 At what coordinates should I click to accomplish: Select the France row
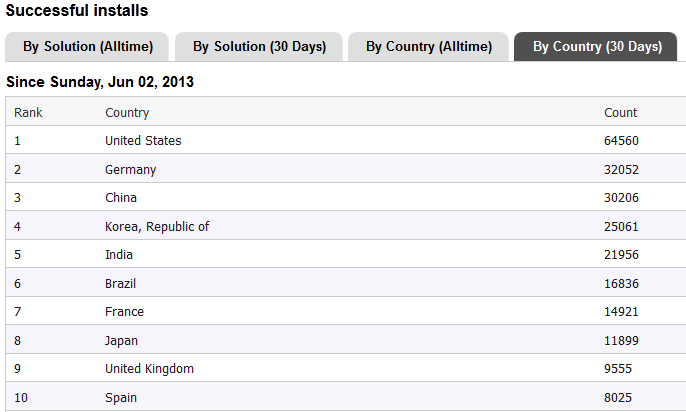coord(346,311)
